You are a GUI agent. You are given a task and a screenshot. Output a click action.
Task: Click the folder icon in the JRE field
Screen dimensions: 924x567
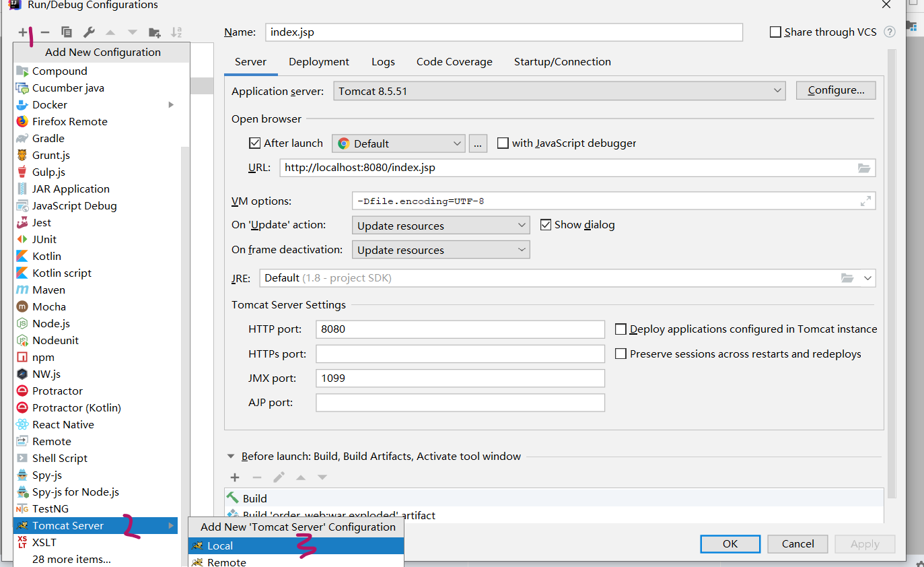(x=847, y=277)
